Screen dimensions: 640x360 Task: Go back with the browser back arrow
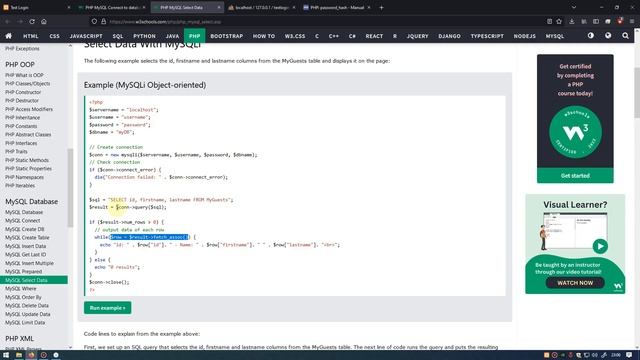coord(7,21)
